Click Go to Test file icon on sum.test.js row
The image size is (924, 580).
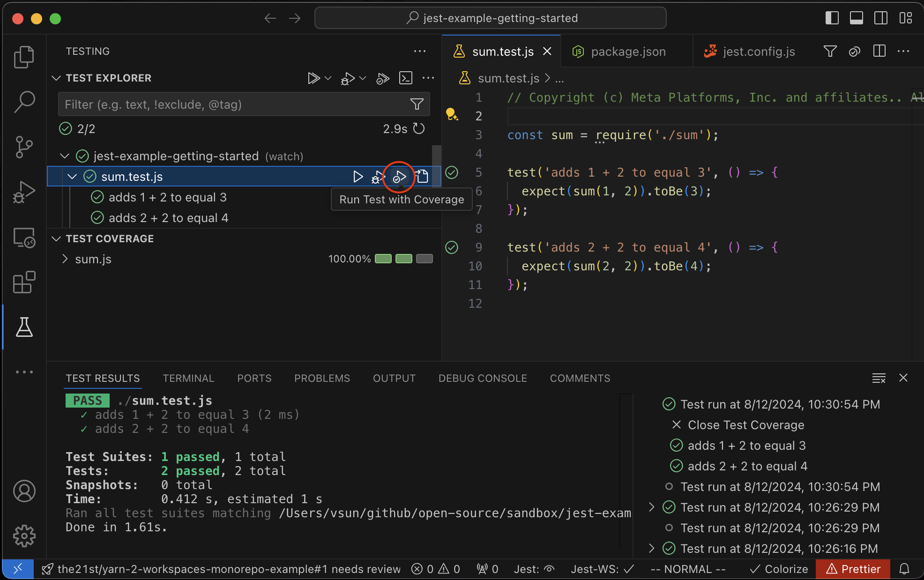(x=422, y=177)
